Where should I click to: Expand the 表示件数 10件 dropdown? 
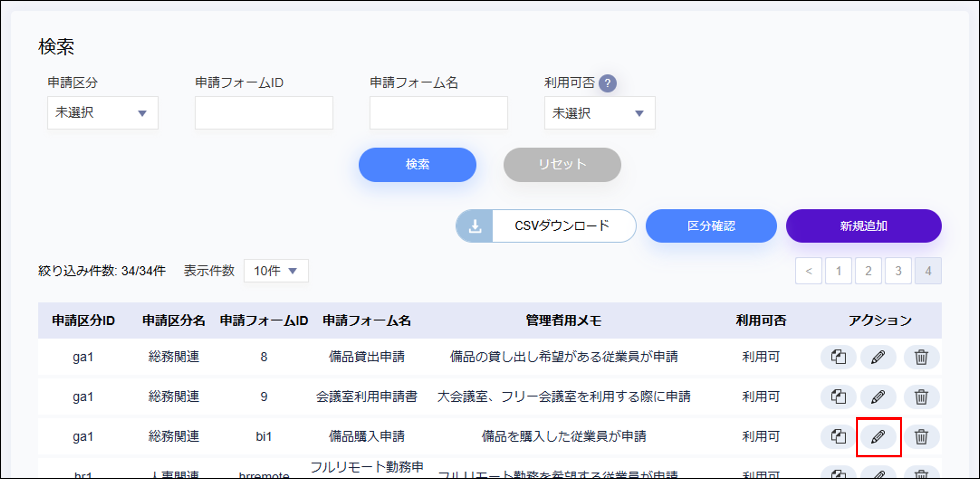tap(276, 271)
